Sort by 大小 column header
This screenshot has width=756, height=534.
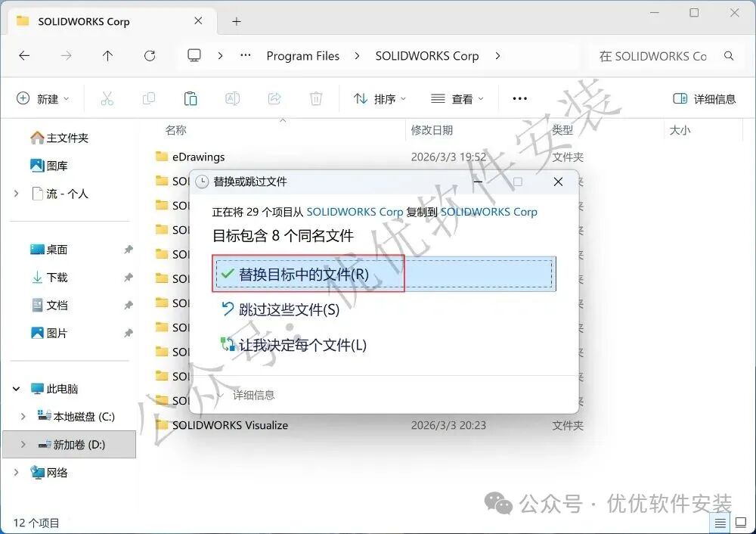click(680, 130)
